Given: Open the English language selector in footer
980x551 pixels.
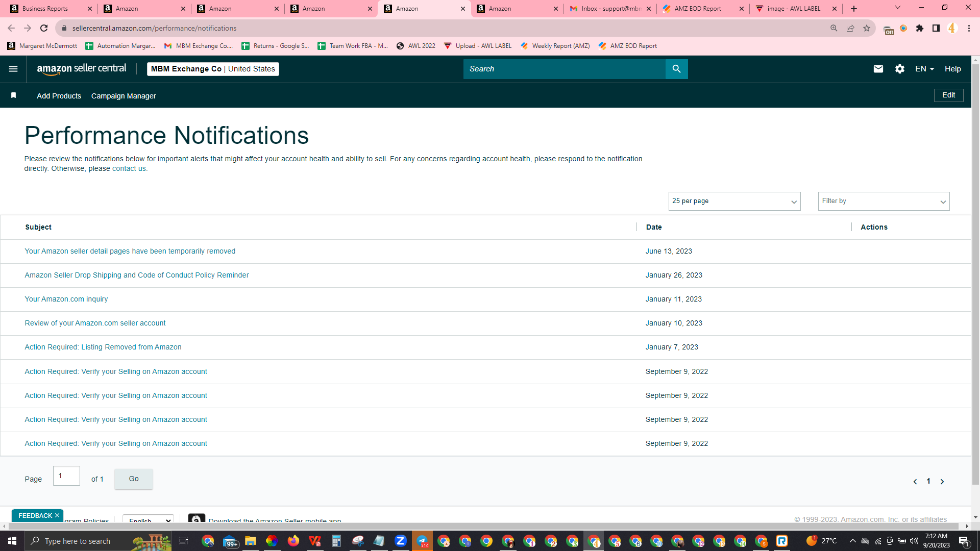Looking at the screenshot, I should (x=148, y=520).
